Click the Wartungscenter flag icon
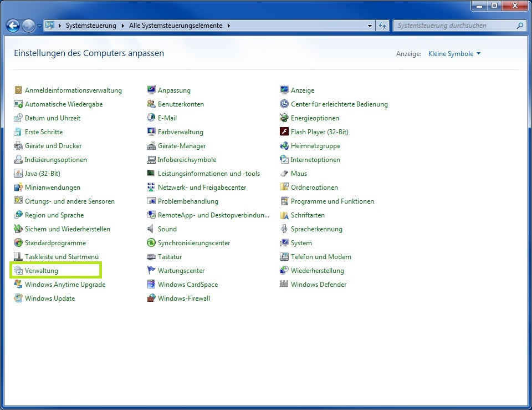 tap(151, 270)
